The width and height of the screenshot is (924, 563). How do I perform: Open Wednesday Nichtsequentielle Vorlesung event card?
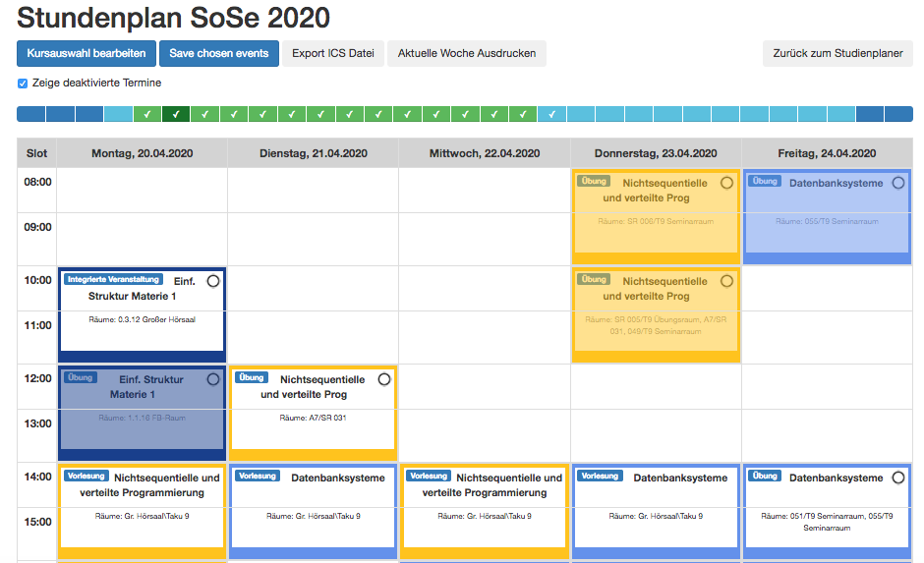485,511
